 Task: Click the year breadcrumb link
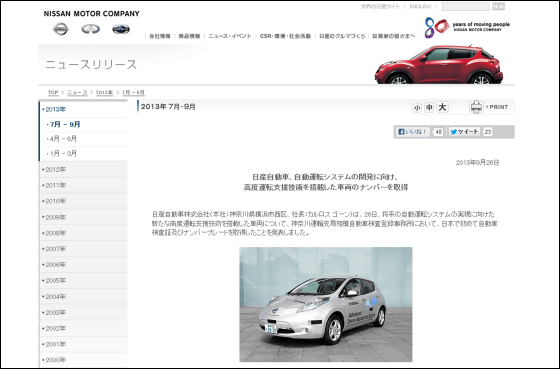[x=104, y=93]
